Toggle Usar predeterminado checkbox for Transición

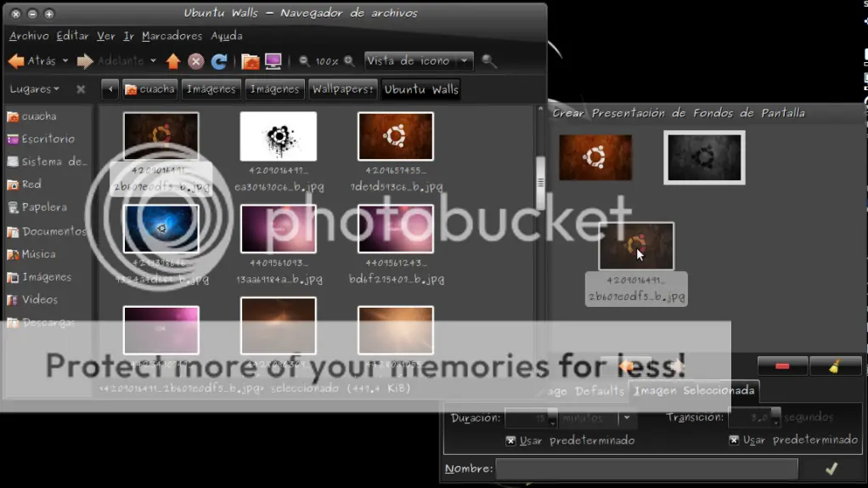pyautogui.click(x=734, y=440)
